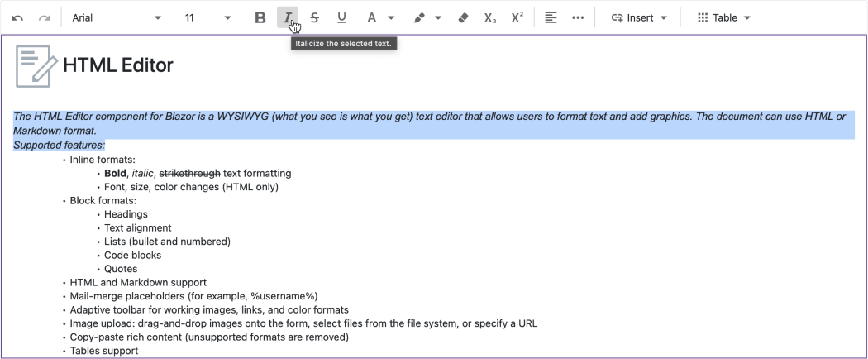Click 'Lists (bullet and numbered)' item

(x=167, y=242)
